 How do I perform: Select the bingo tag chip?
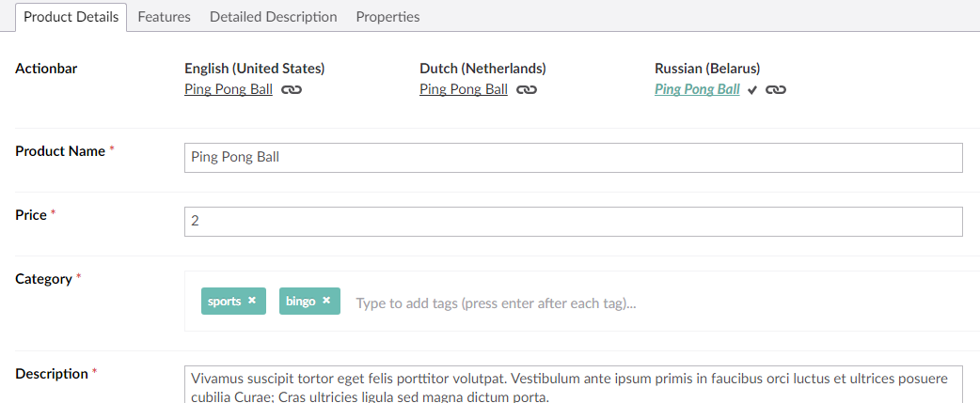[309, 301]
